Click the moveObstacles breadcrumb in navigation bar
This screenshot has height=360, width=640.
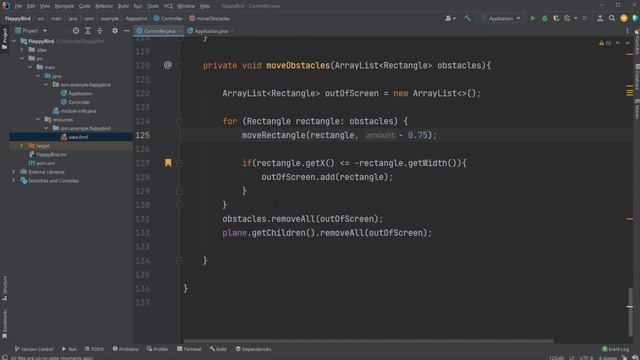point(209,18)
